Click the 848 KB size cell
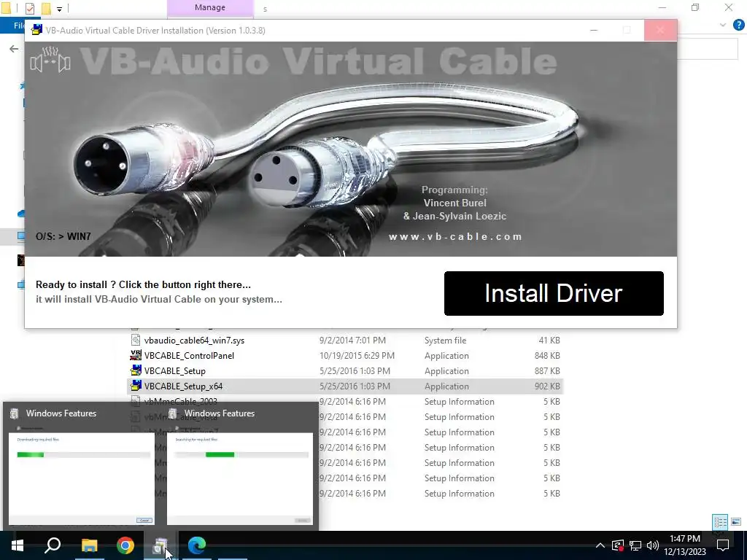747x560 pixels. point(547,356)
